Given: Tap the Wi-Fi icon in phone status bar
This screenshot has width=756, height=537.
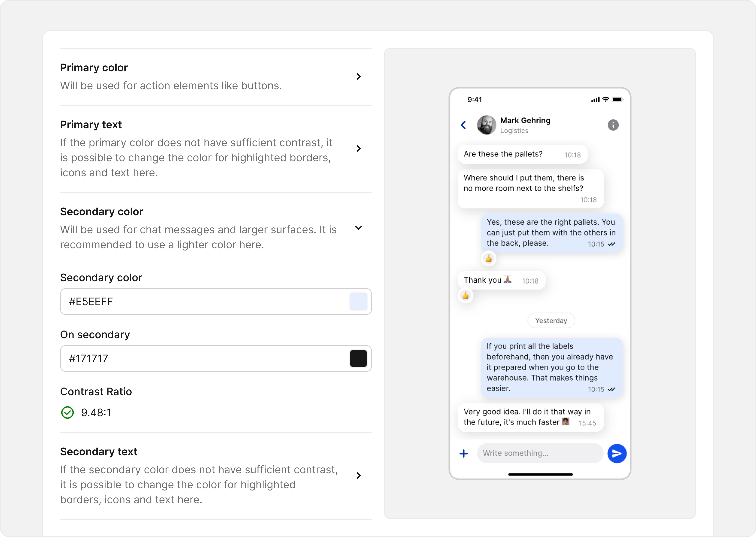Looking at the screenshot, I should point(606,99).
